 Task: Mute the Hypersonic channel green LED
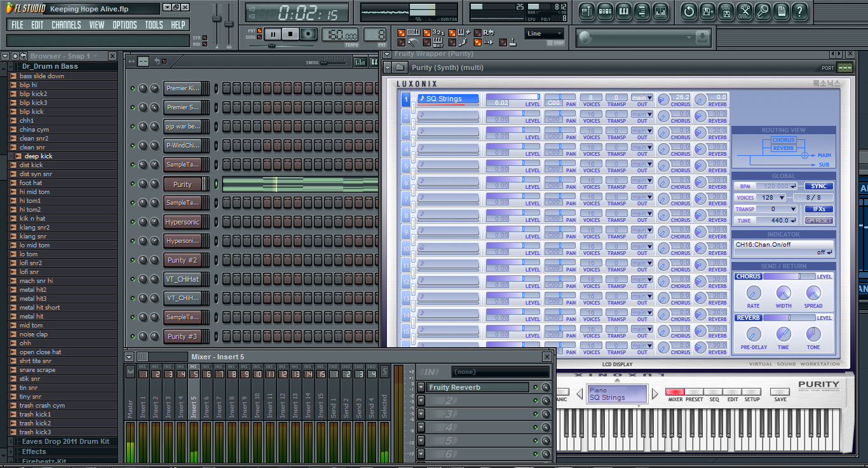tap(133, 223)
